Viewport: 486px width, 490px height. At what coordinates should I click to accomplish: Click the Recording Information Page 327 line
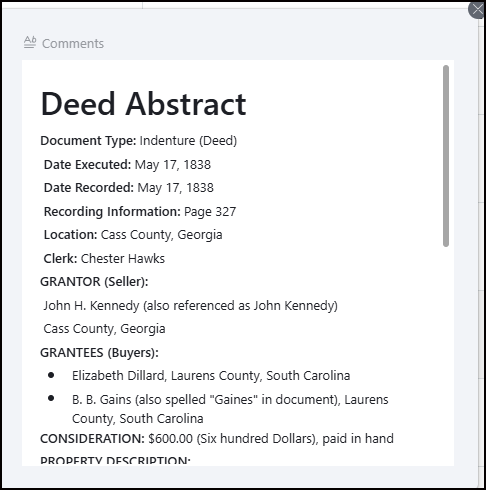click(140, 212)
